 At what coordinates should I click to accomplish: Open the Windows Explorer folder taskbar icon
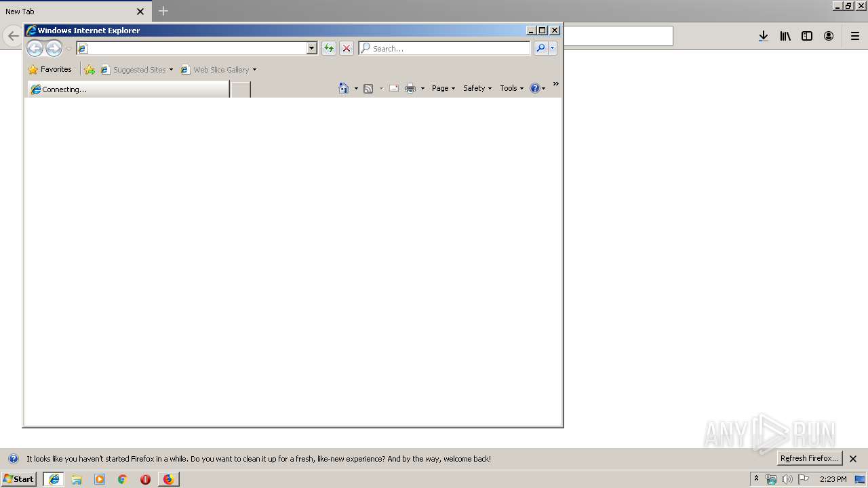tap(77, 479)
